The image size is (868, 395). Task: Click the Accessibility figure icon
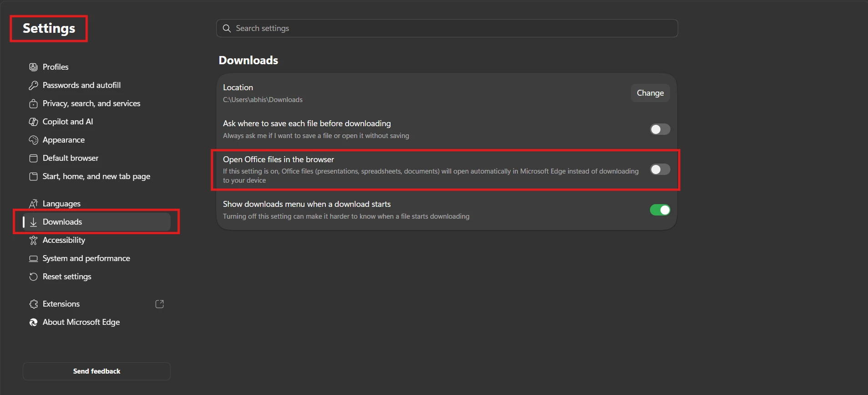(33, 240)
